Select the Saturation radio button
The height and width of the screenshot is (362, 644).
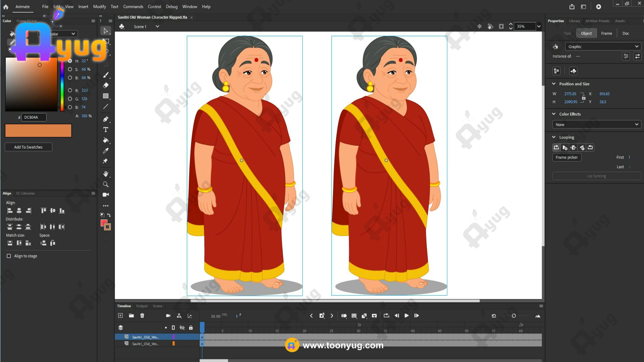[x=70, y=69]
